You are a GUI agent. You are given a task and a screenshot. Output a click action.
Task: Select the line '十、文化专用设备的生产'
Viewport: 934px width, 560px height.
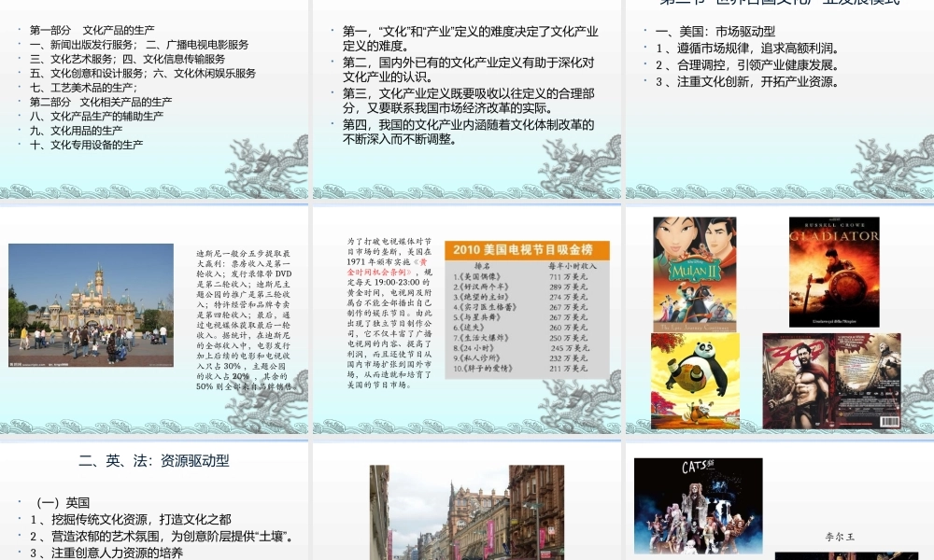86,145
